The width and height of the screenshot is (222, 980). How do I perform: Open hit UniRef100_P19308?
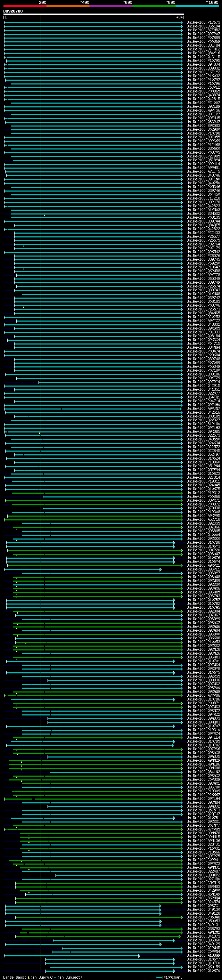(x=203, y=512)
